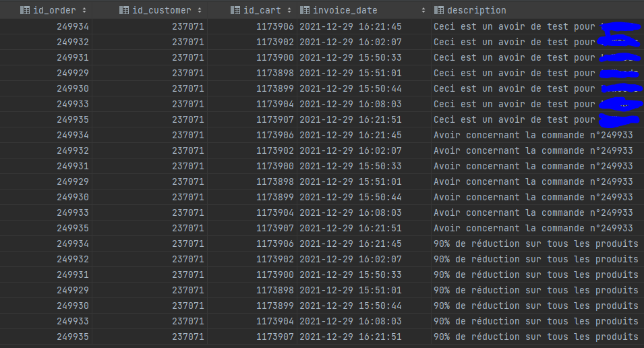Select the id_order header label
The width and height of the screenshot is (644, 348).
54,10
